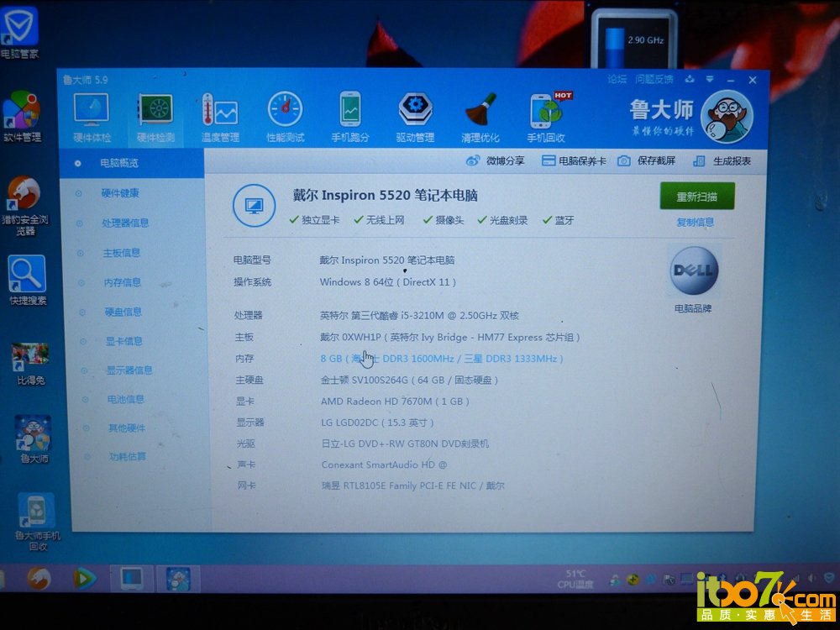Click the 复制信息 copy info link
The image size is (840, 630).
696,223
